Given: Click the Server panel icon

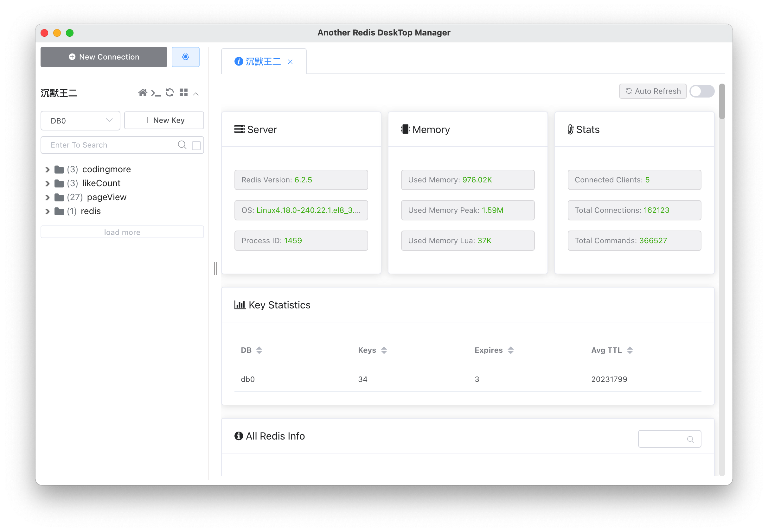Looking at the screenshot, I should tap(239, 130).
